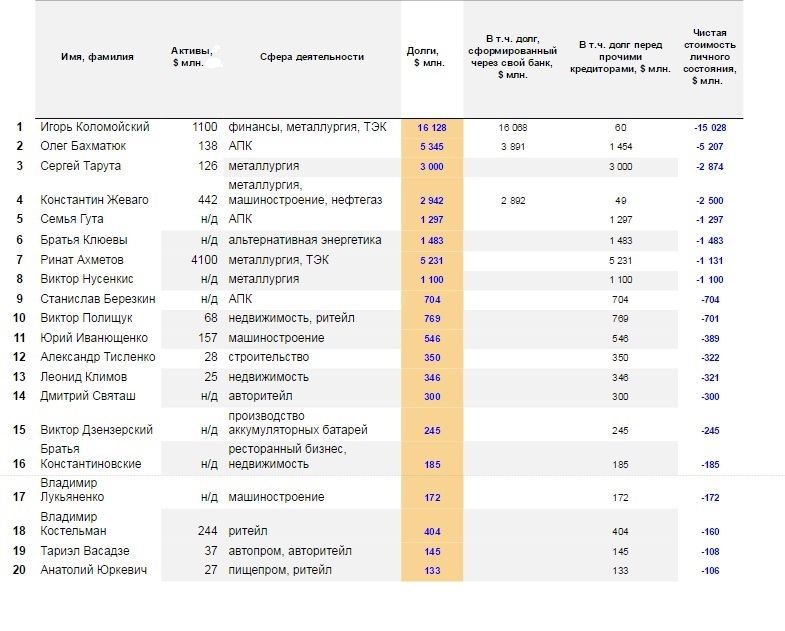Click the debt value 5 231
The width and height of the screenshot is (785, 631).
click(432, 261)
